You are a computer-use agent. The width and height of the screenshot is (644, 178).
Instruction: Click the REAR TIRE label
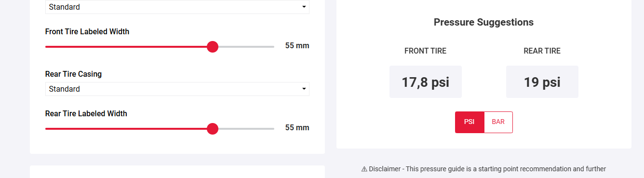(542, 51)
